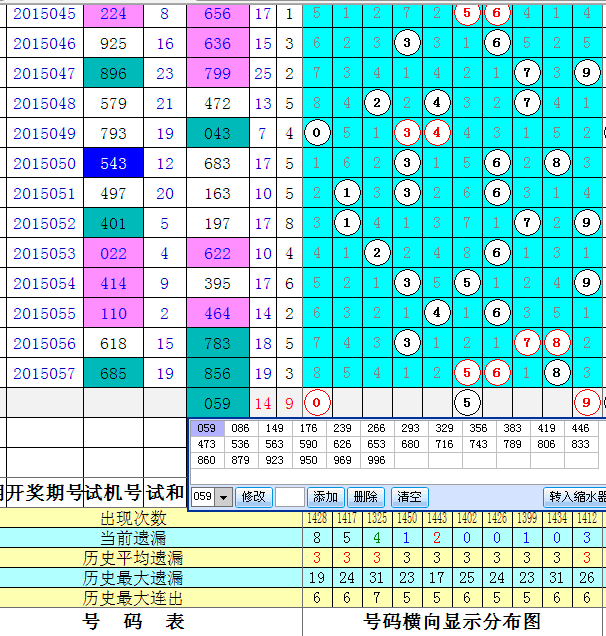Select number 563 in the number list
The height and width of the screenshot is (636, 606).
pyautogui.click(x=275, y=445)
